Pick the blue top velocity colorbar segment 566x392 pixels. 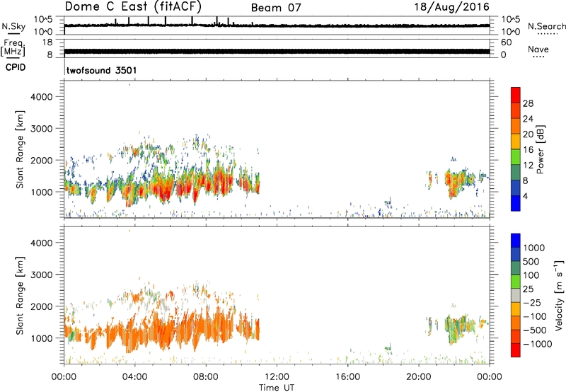[x=516, y=241]
